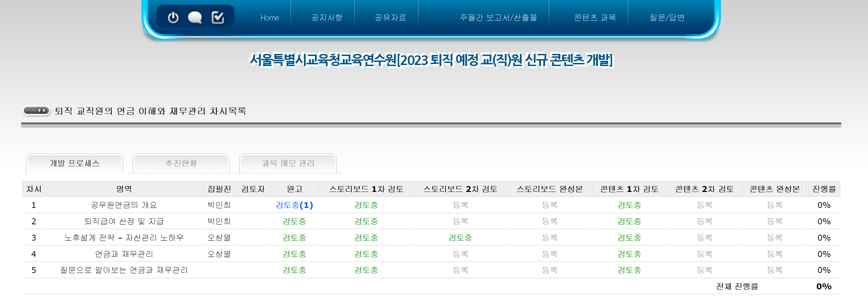Open 공지사항 menu

(x=327, y=18)
